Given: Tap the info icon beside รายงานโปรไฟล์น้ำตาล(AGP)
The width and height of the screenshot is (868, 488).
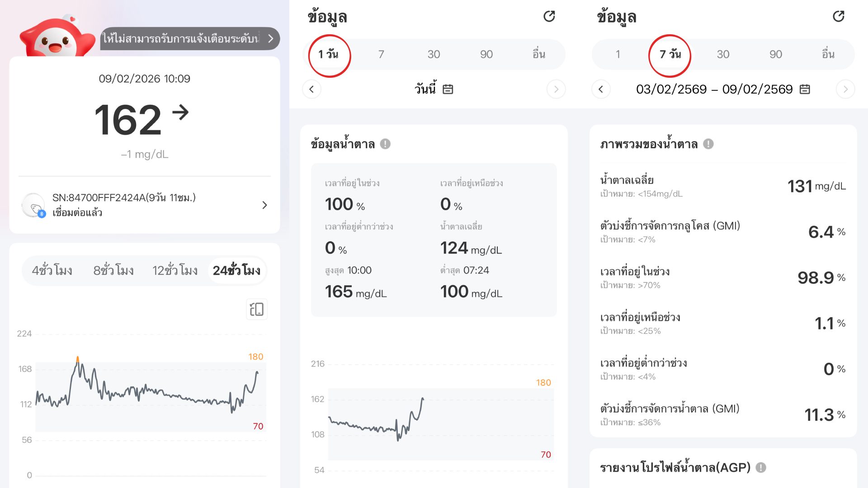Looking at the screenshot, I should [761, 468].
